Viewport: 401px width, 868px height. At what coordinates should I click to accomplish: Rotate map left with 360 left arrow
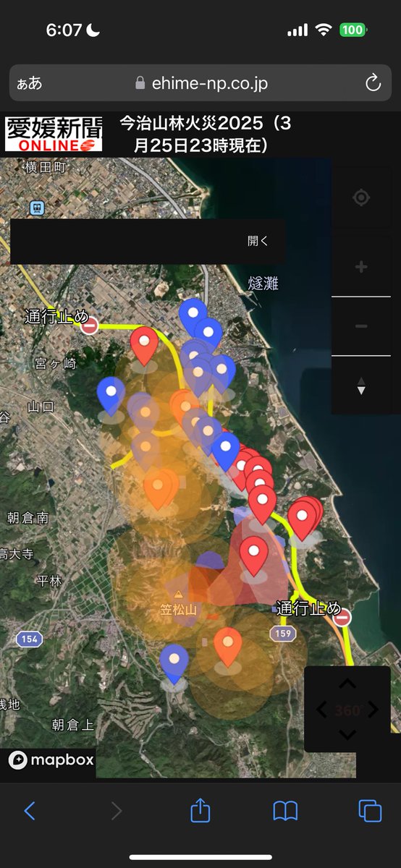[x=322, y=710]
